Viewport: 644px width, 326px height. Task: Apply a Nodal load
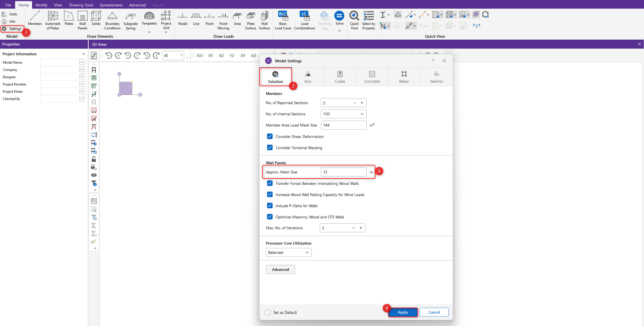183,18
